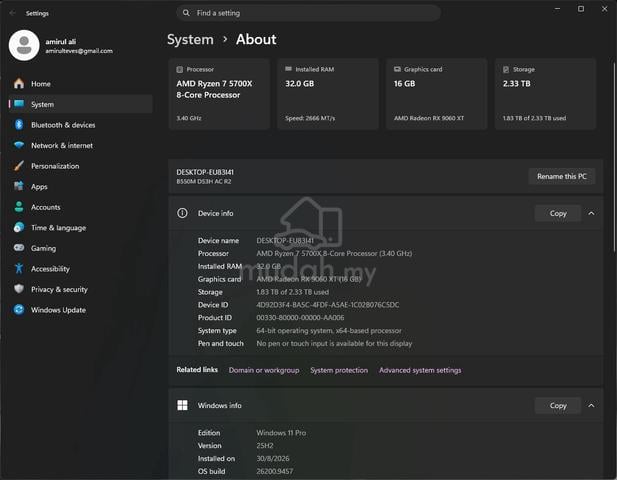Image resolution: width=617 pixels, height=480 pixels.
Task: Click the Storage card icon
Action: pyautogui.click(x=506, y=69)
